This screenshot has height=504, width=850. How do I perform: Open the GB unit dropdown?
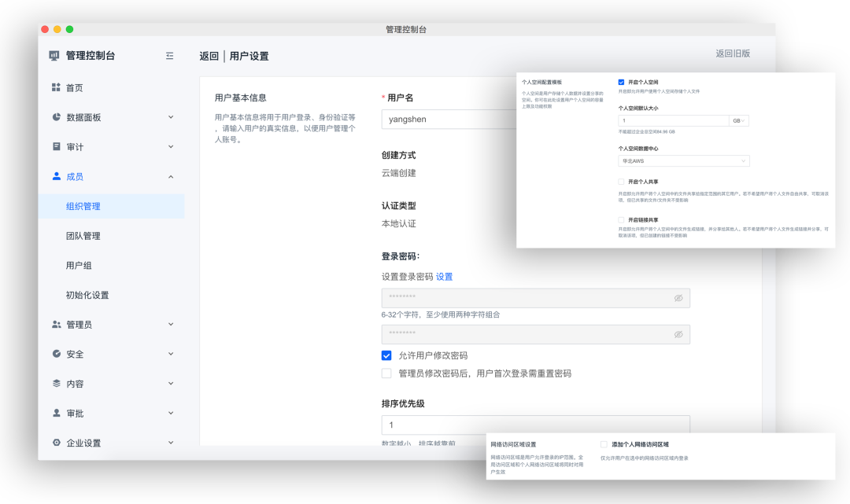click(739, 121)
